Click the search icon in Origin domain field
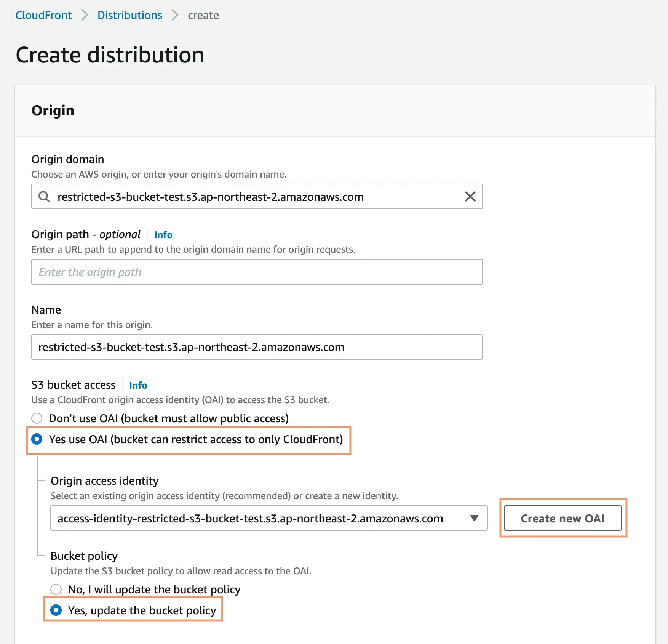Image resolution: width=668 pixels, height=644 pixels. click(44, 197)
